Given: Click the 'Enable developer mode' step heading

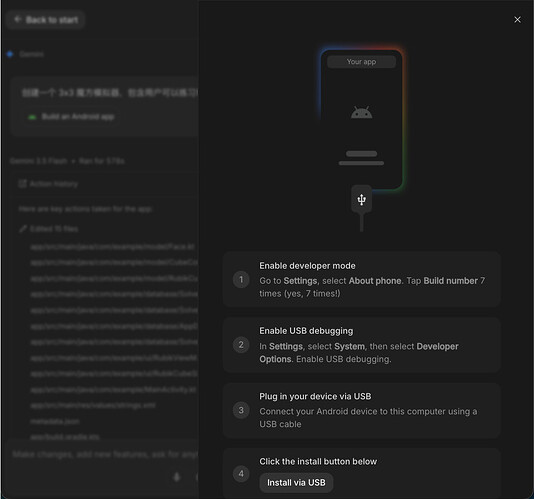Looking at the screenshot, I should coord(307,266).
